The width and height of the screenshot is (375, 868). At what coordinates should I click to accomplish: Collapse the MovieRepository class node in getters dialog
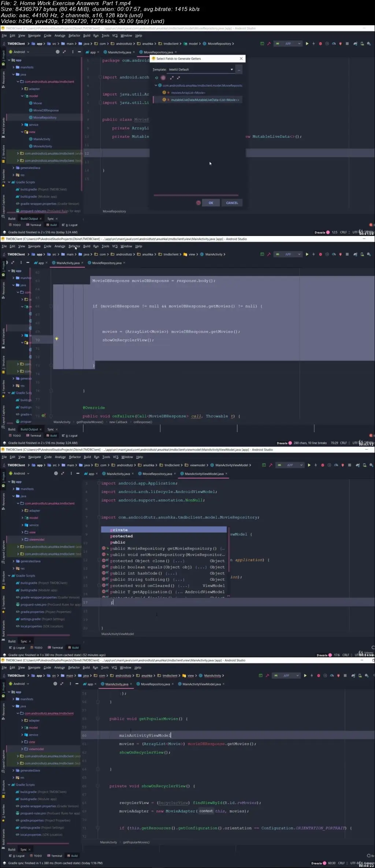(x=156, y=85)
